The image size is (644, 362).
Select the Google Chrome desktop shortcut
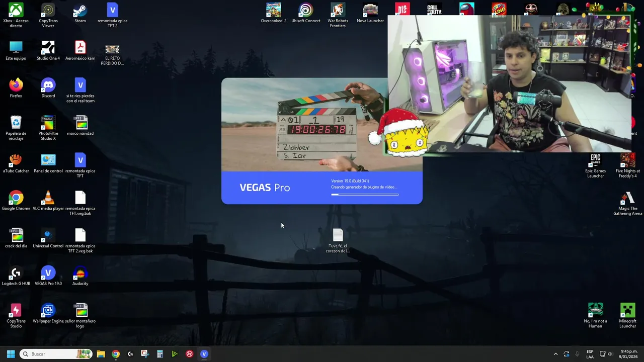pos(16,201)
